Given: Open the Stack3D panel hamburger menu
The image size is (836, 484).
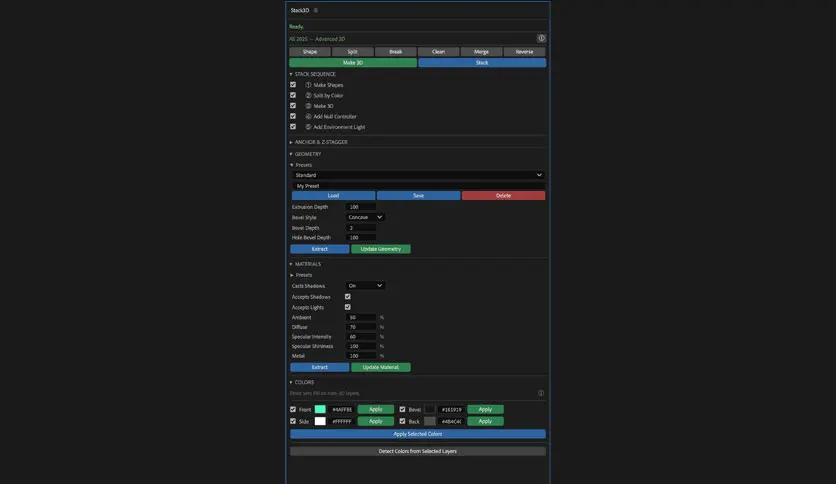Looking at the screenshot, I should (x=316, y=10).
